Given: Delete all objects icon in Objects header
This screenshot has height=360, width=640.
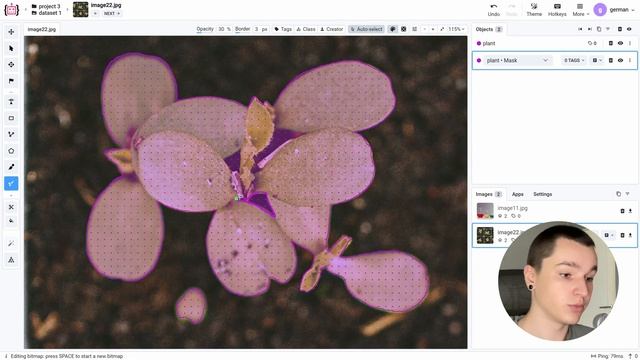Looking at the screenshot, I should click(620, 29).
